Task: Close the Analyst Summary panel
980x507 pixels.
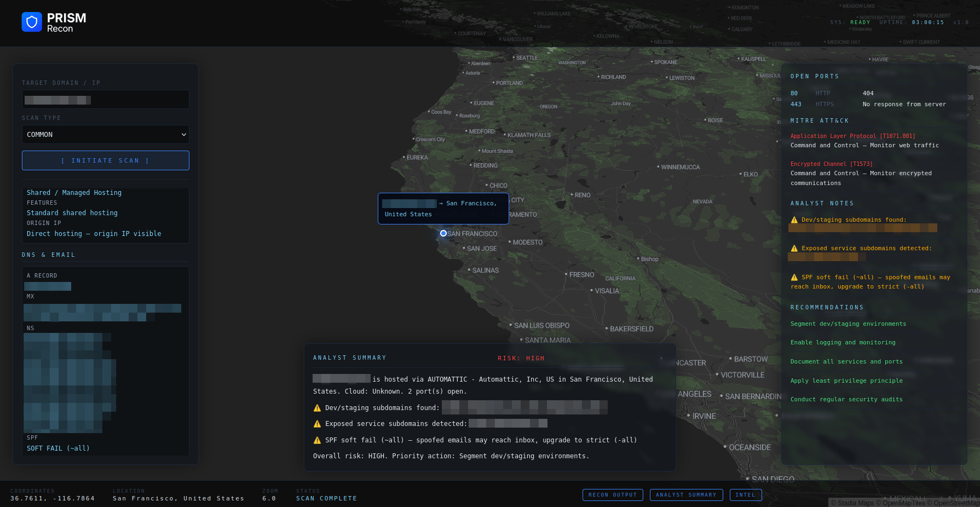Action: [661, 358]
